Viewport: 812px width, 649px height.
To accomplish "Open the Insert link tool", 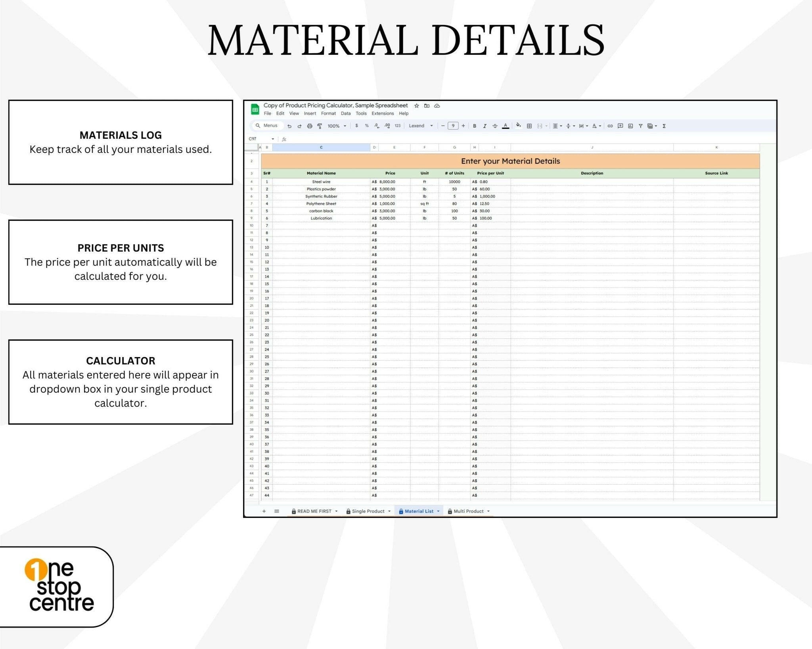I will (x=610, y=126).
